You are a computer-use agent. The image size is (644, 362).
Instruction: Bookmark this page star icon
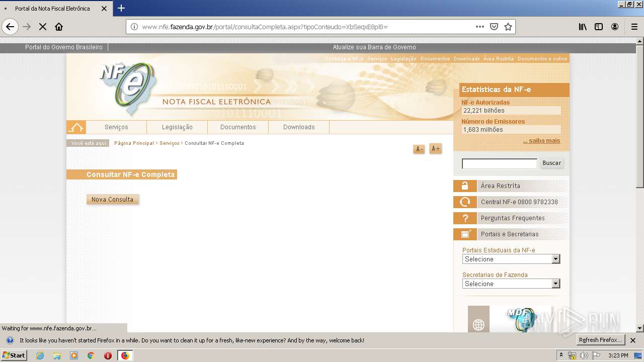point(508,27)
